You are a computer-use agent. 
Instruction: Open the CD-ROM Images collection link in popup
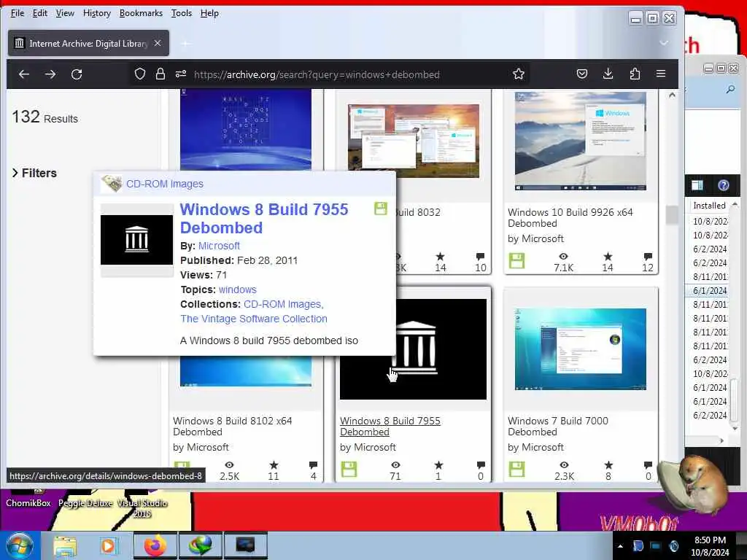[164, 184]
